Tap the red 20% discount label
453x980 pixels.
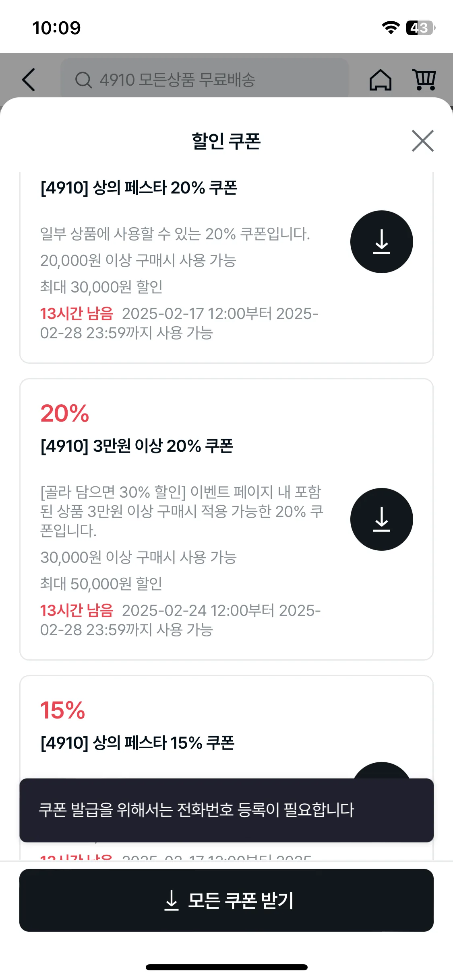64,413
